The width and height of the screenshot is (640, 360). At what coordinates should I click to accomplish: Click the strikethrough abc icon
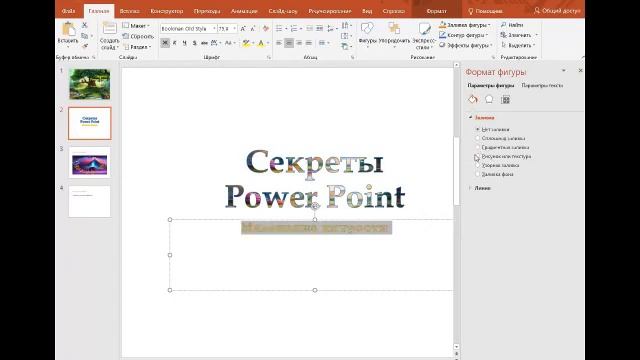tap(204, 43)
